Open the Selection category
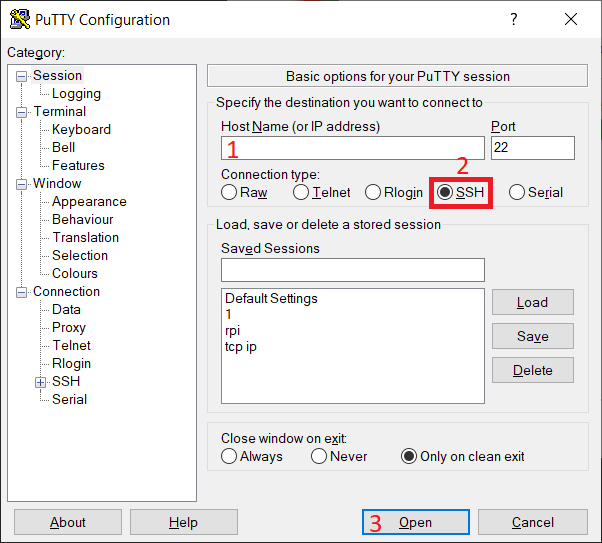The width and height of the screenshot is (602, 543). click(x=80, y=255)
